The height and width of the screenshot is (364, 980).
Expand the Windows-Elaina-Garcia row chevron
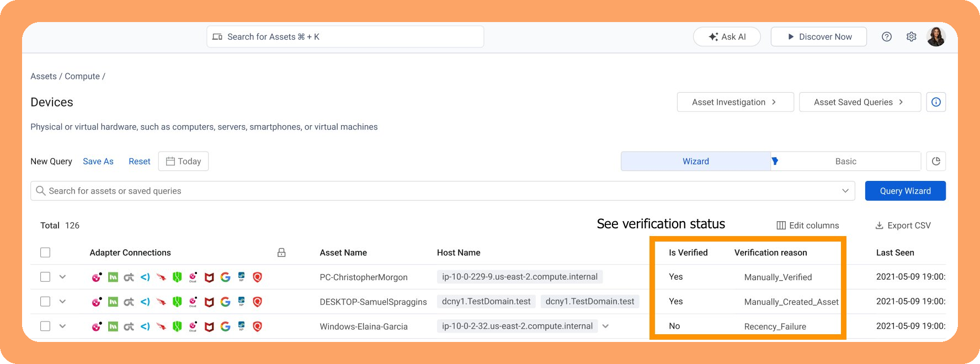point(62,326)
